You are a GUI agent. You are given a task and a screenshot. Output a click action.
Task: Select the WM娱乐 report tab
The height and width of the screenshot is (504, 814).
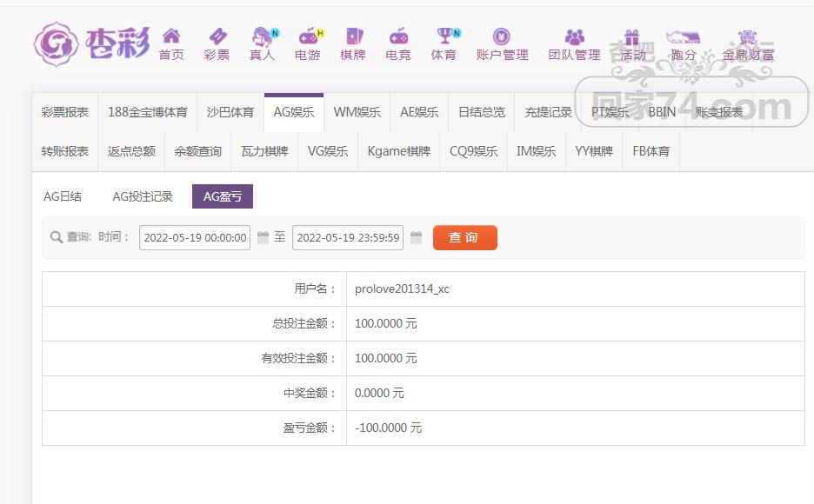pyautogui.click(x=357, y=112)
